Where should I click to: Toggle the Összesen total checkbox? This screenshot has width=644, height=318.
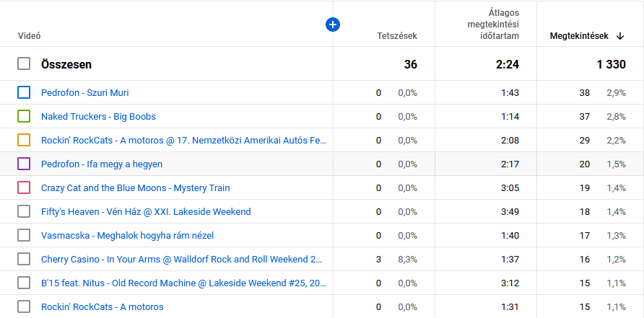[x=24, y=64]
